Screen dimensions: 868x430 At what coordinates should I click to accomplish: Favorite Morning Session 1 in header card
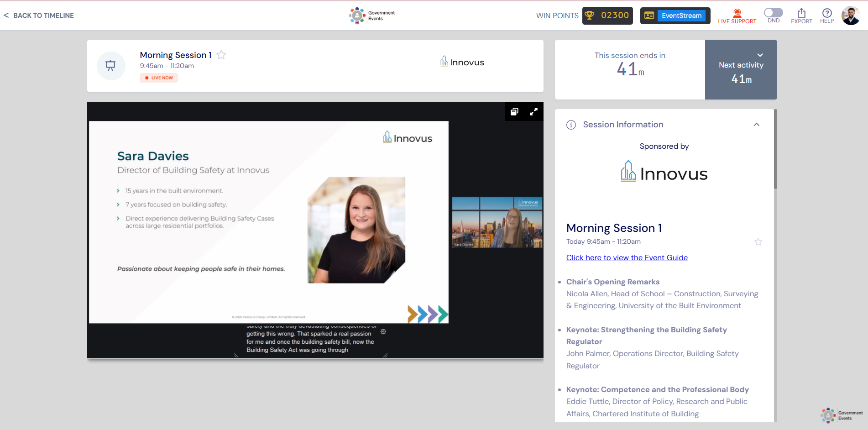pos(221,55)
